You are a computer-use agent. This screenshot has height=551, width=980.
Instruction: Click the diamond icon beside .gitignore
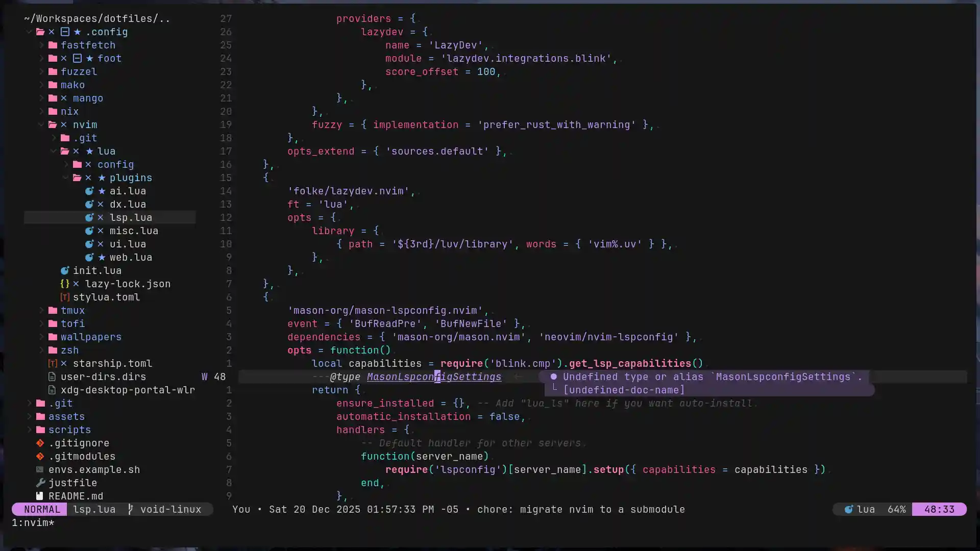click(x=40, y=443)
